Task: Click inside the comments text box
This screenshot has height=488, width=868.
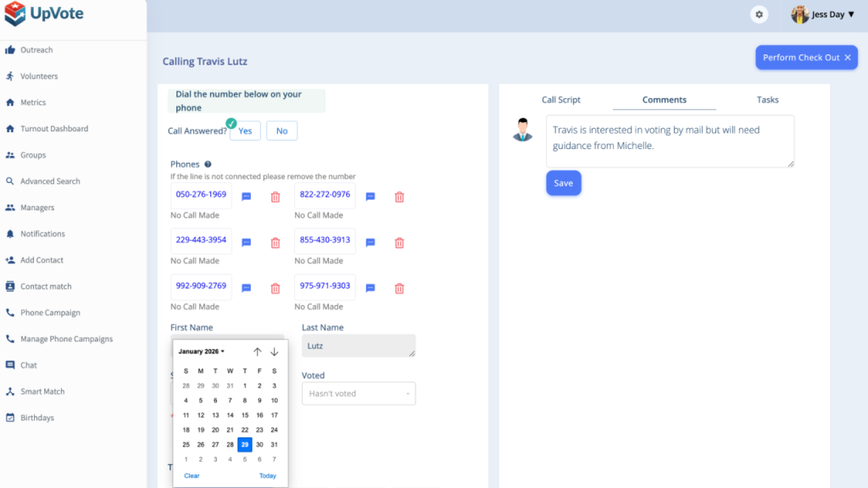Action: (x=670, y=141)
